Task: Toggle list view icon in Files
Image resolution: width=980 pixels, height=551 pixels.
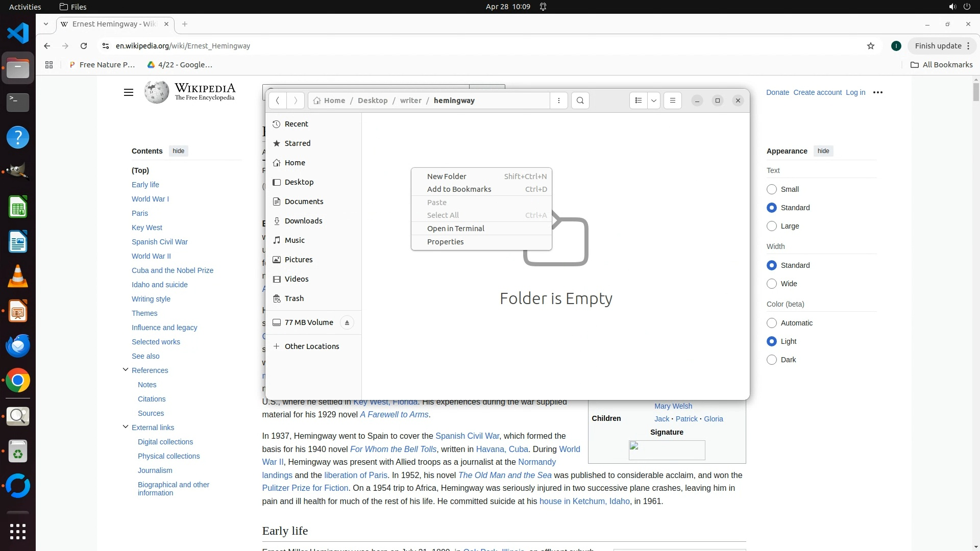Action: 638,101
